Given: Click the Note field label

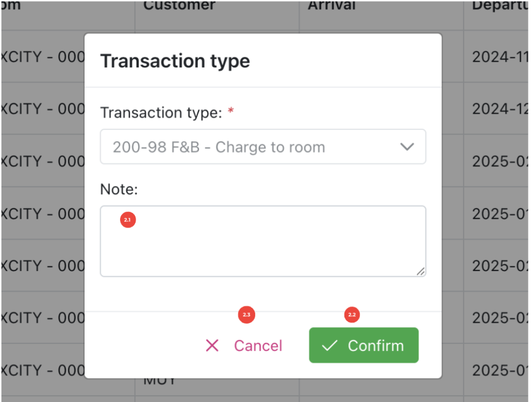Looking at the screenshot, I should point(118,190).
